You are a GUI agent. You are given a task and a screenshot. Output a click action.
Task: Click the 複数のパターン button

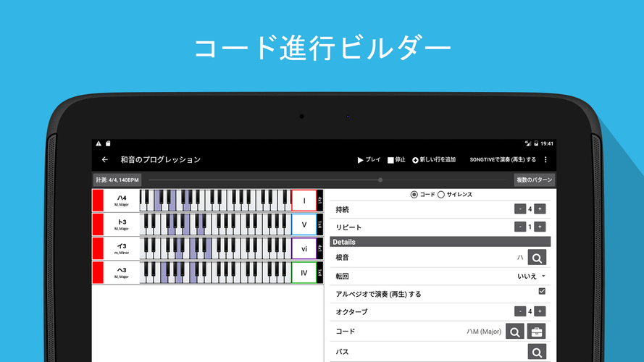tap(535, 180)
